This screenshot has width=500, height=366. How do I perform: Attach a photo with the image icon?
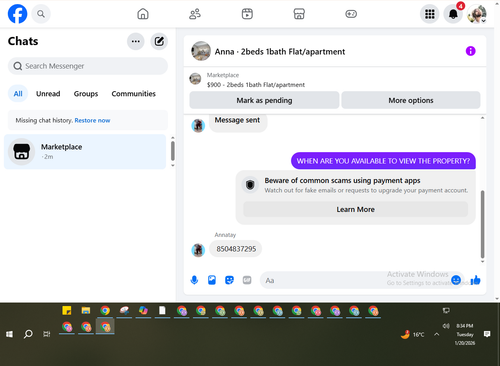click(x=212, y=280)
